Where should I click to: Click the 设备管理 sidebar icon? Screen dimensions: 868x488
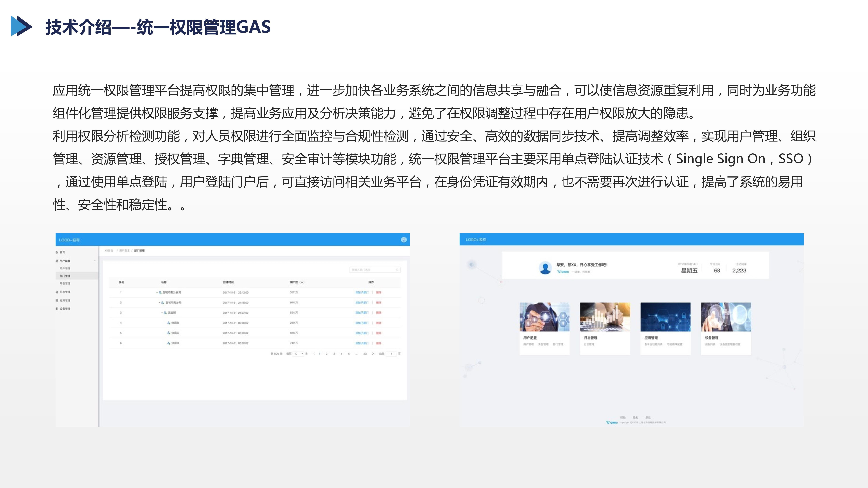[57, 309]
